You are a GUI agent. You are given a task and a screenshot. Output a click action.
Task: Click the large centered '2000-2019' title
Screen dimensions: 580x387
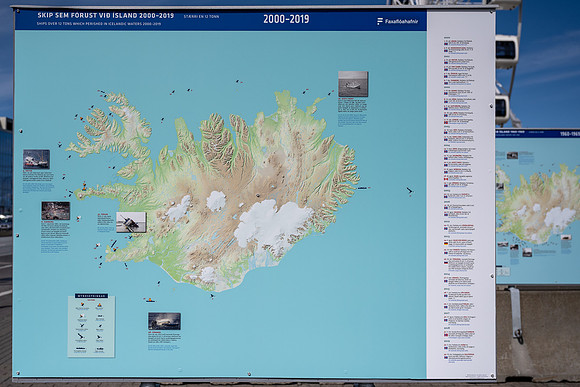286,19
